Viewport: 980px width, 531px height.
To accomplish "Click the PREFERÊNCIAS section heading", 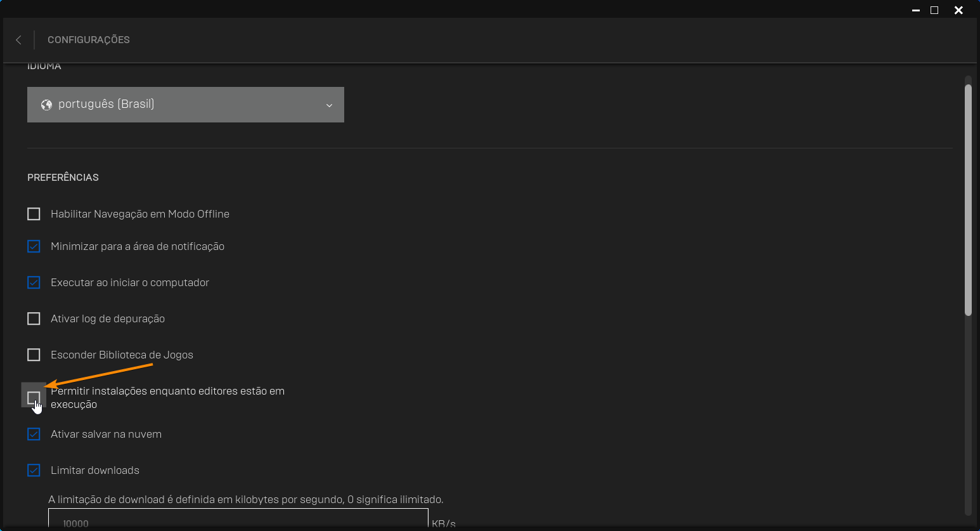I will (63, 178).
